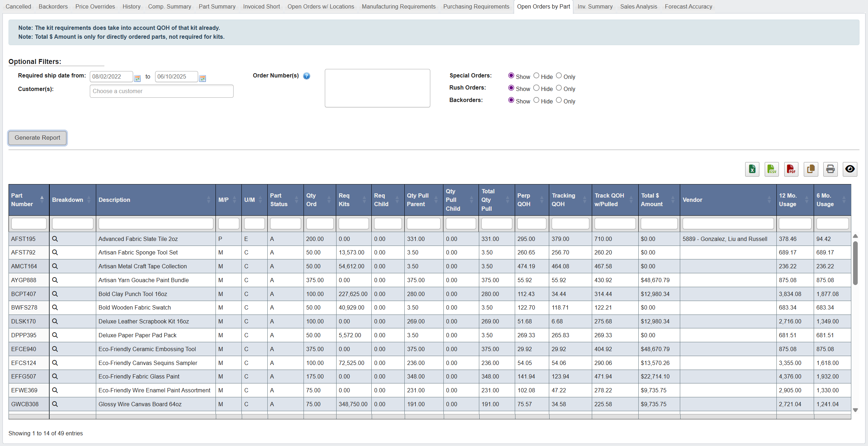This screenshot has height=446, width=868.
Task: Select Hide for Rush Orders
Action: pyautogui.click(x=536, y=88)
